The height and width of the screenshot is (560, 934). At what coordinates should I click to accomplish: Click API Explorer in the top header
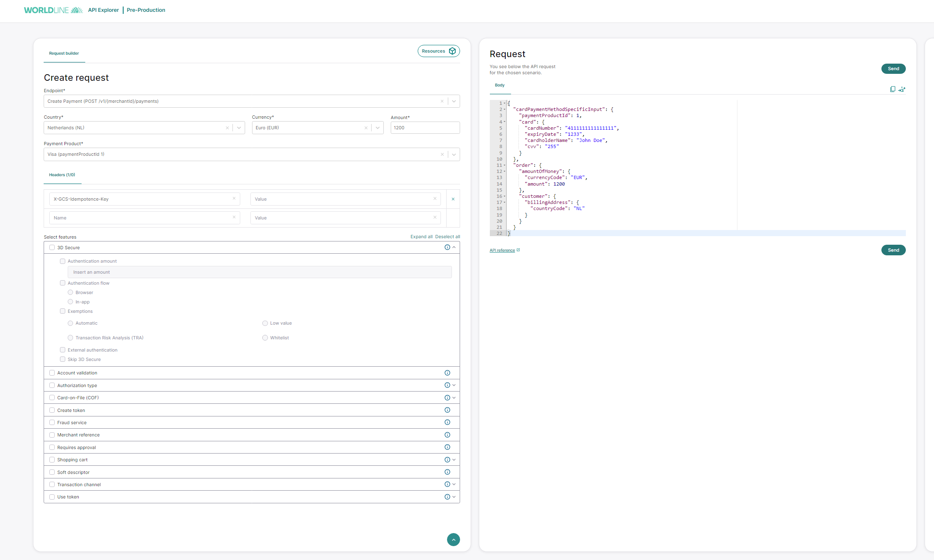[104, 10]
